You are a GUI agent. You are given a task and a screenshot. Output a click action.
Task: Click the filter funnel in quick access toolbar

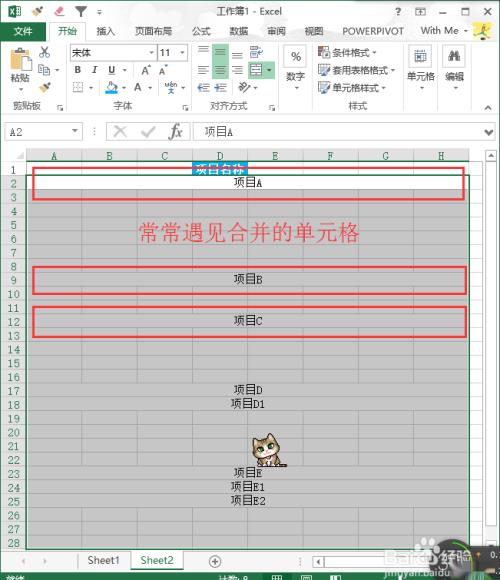(81, 11)
